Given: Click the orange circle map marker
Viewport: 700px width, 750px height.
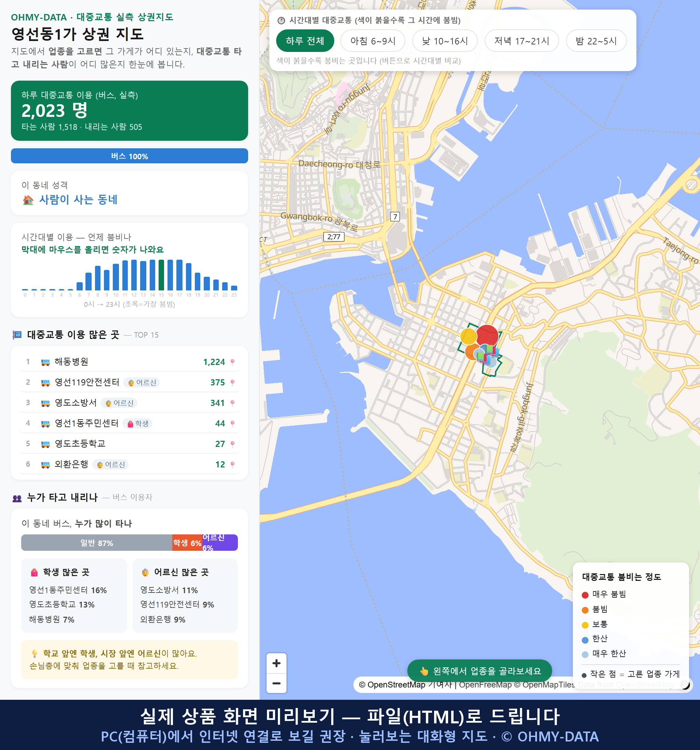Looking at the screenshot, I should [x=472, y=352].
